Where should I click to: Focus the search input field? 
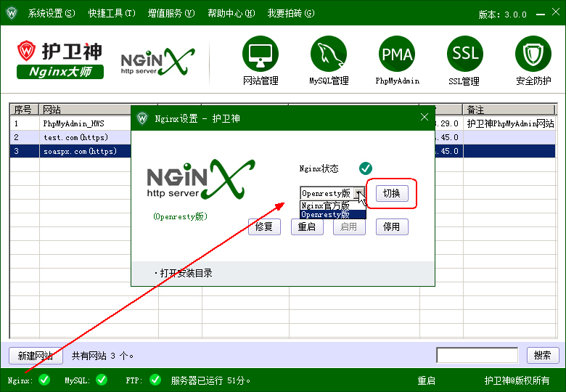[477, 355]
